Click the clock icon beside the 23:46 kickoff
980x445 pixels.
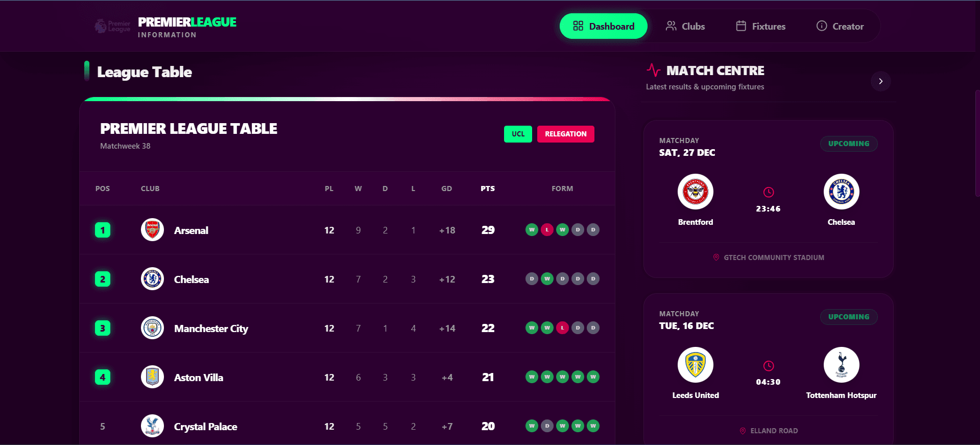coord(769,193)
